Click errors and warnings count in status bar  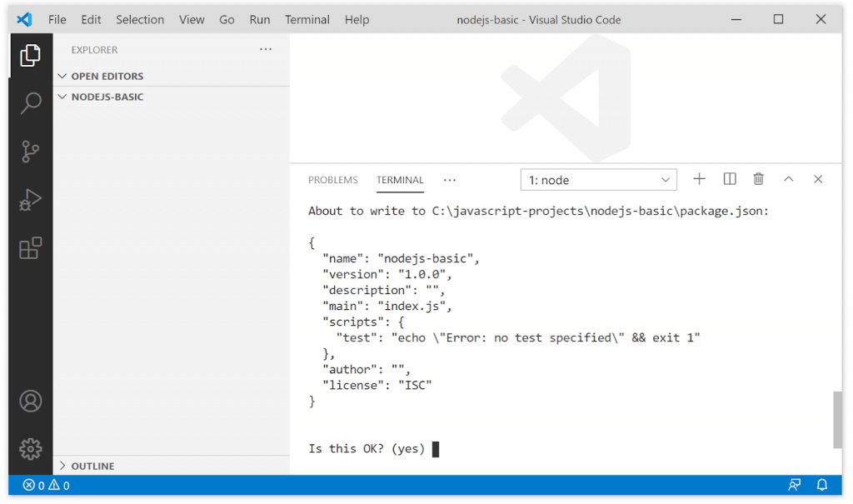coord(46,485)
